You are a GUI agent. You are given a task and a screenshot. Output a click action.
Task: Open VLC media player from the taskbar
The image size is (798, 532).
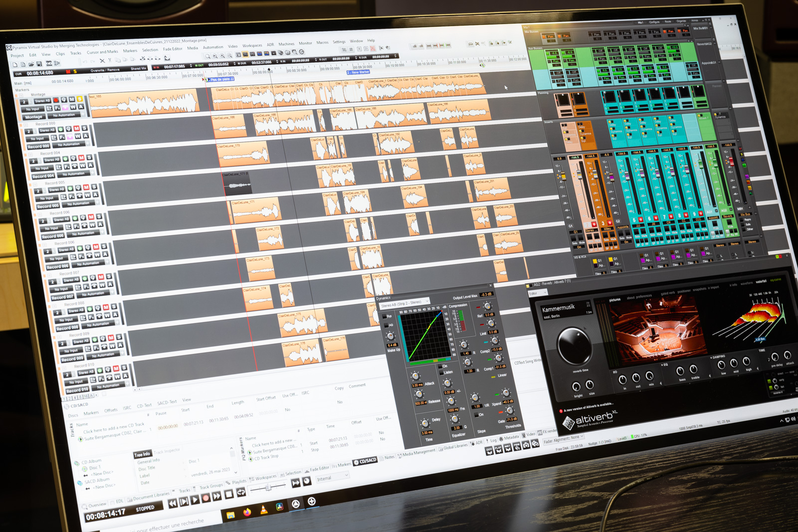pos(263,510)
